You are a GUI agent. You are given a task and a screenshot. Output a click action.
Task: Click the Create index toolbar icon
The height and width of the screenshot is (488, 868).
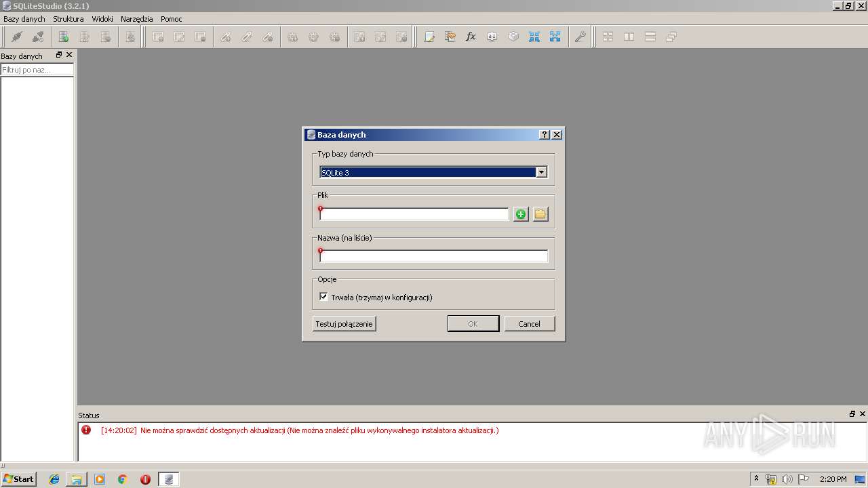(225, 37)
